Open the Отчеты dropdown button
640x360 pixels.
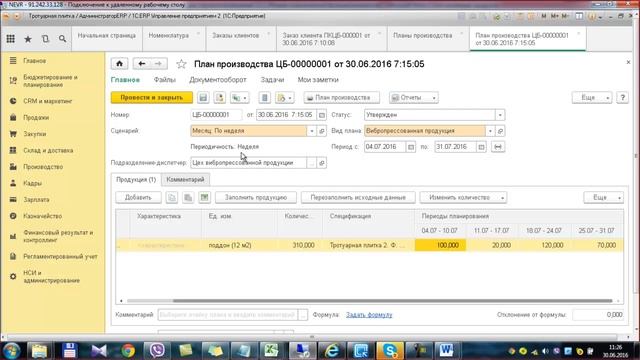coord(413,98)
